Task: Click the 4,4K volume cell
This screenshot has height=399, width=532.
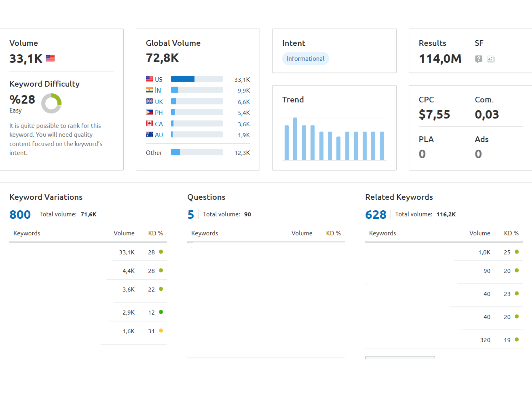Action: click(129, 271)
